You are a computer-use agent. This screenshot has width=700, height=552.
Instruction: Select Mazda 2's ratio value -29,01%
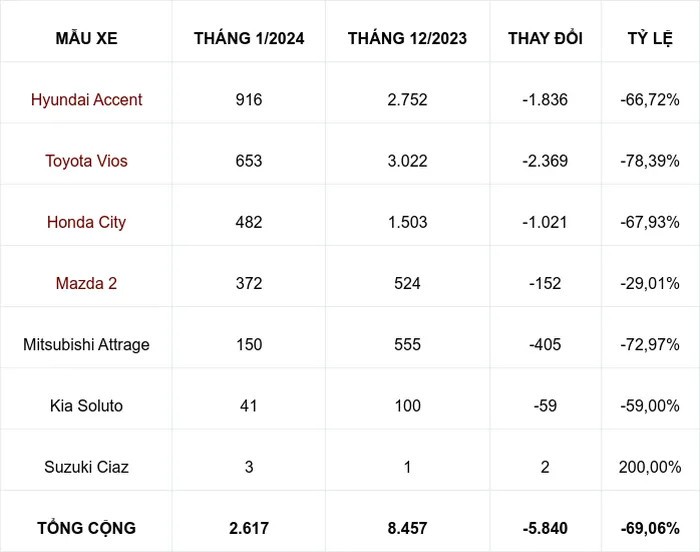click(649, 283)
